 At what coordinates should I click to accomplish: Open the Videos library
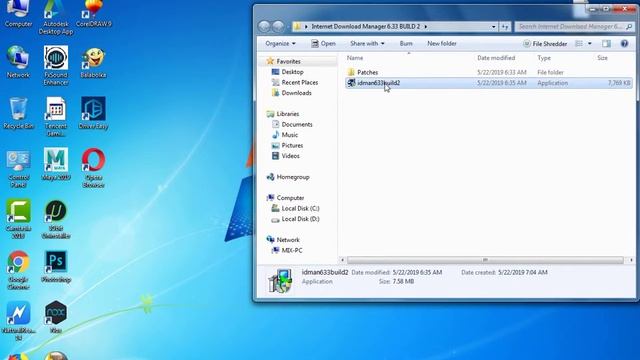point(290,156)
